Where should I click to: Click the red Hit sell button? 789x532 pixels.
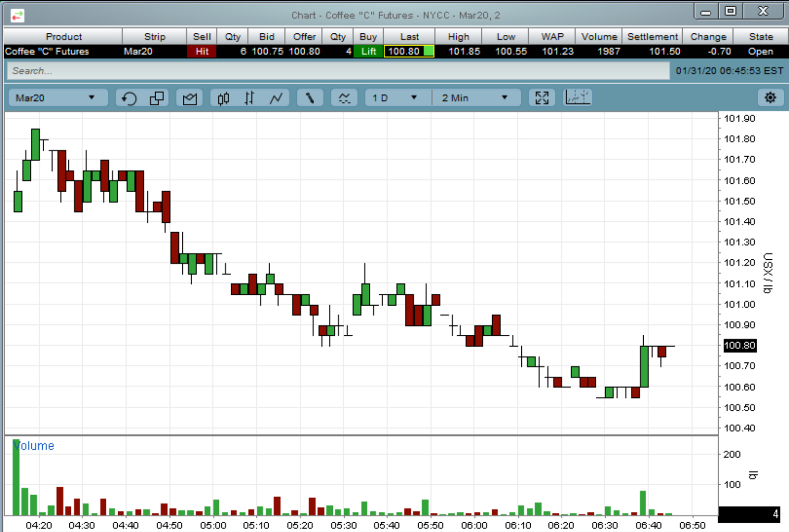click(x=202, y=51)
